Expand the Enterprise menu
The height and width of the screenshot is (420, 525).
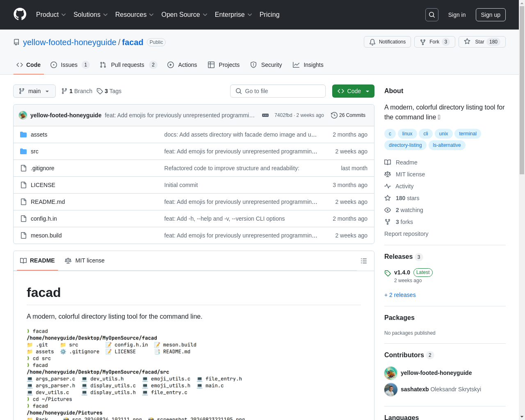pos(233,15)
